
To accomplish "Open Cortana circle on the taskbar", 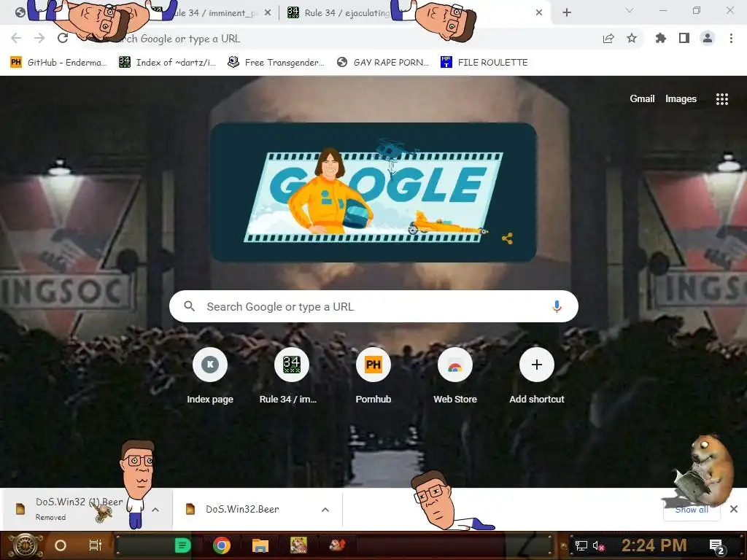I will coord(61,545).
